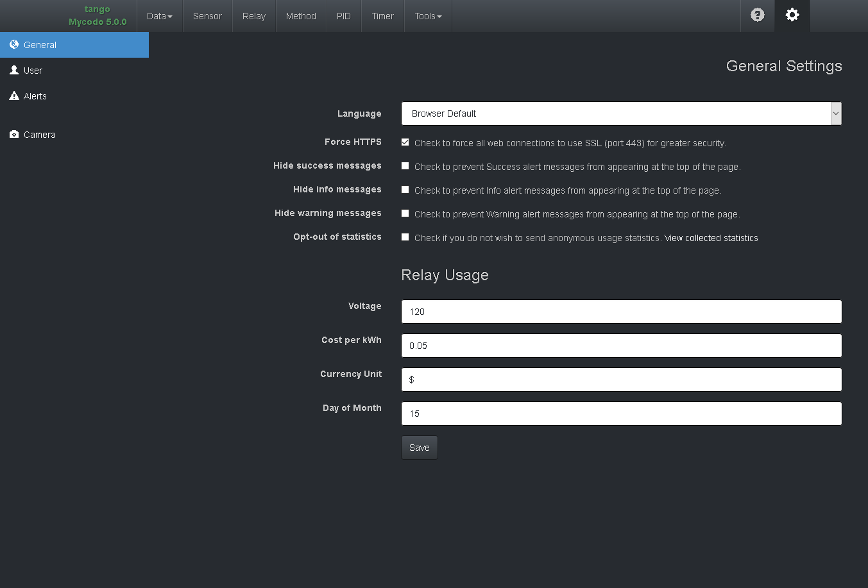Click the globe icon next to General
The image size is (868, 588).
[x=14, y=45]
